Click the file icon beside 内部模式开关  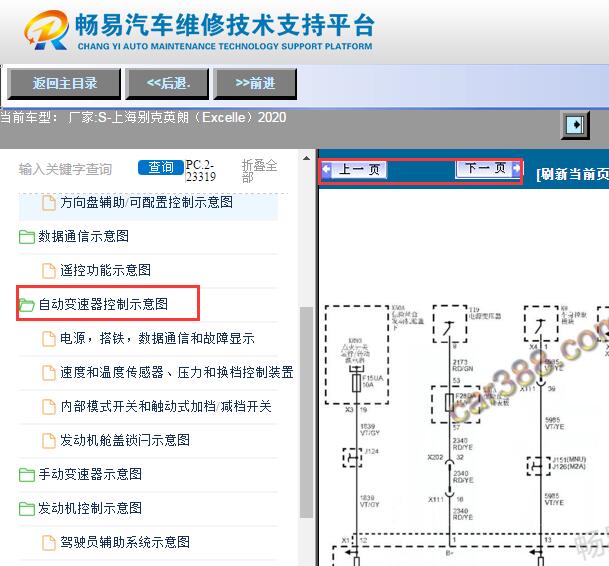click(49, 407)
